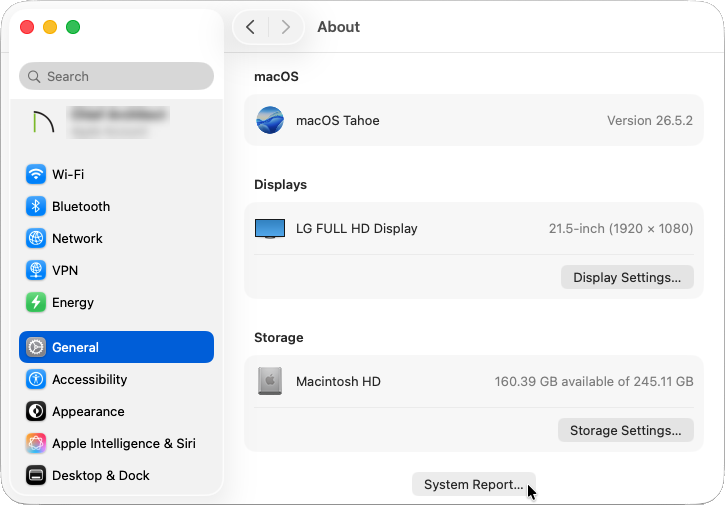Open the Desktop & Dock icon

point(36,475)
